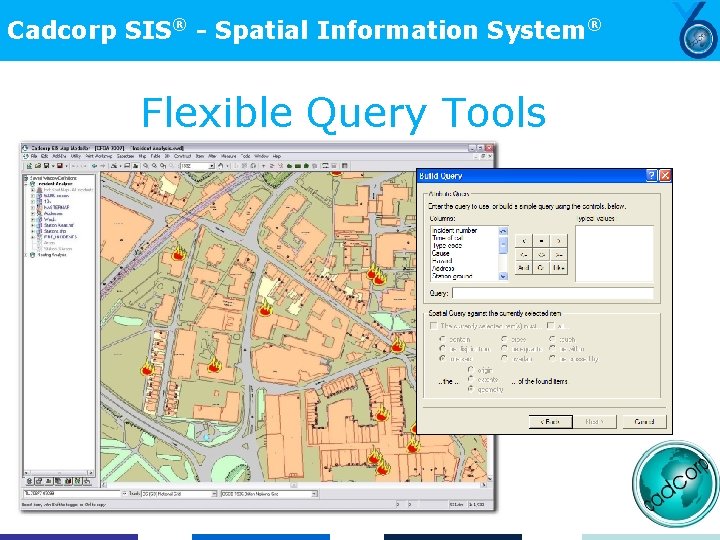Select the 'Addresses' overlay in tree

[x=53, y=214]
